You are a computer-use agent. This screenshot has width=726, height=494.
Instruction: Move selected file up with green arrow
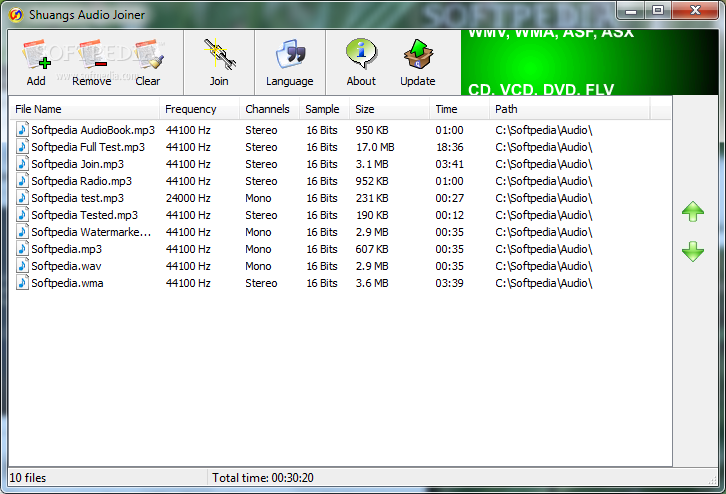coord(693,212)
